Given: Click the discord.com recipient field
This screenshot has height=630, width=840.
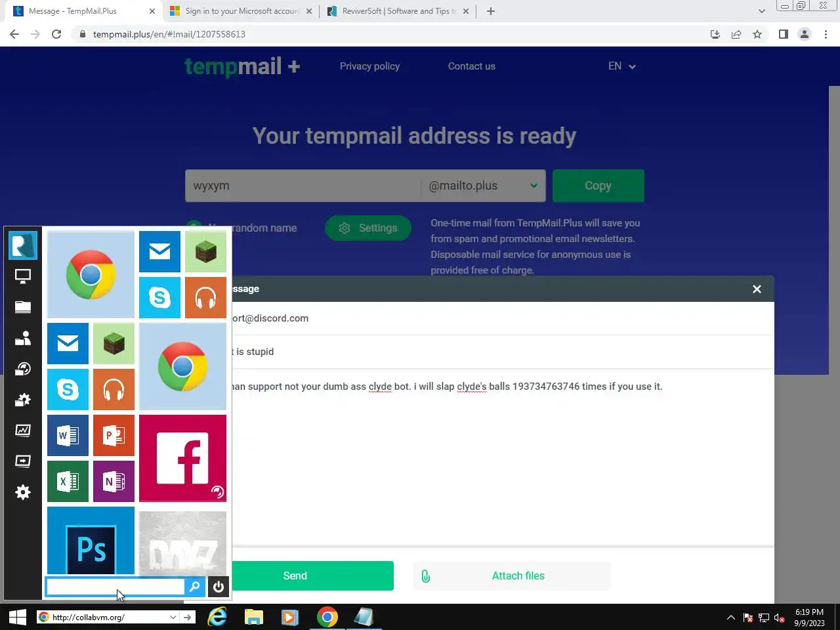Looking at the screenshot, I should [x=503, y=318].
